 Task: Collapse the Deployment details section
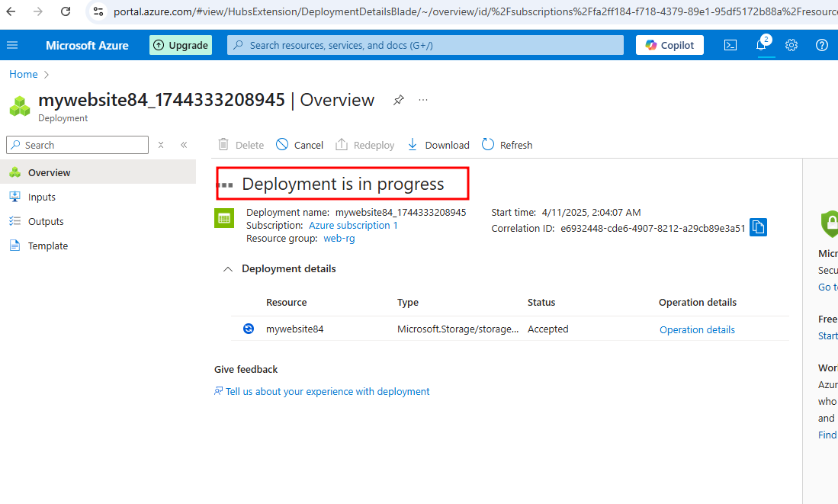(228, 269)
